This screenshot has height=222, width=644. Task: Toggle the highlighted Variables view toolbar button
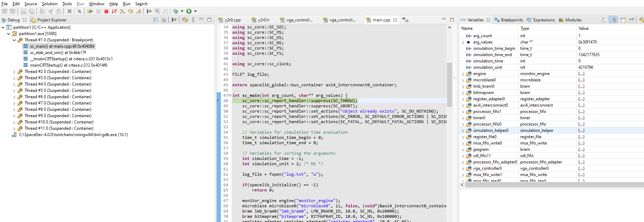pos(612,20)
